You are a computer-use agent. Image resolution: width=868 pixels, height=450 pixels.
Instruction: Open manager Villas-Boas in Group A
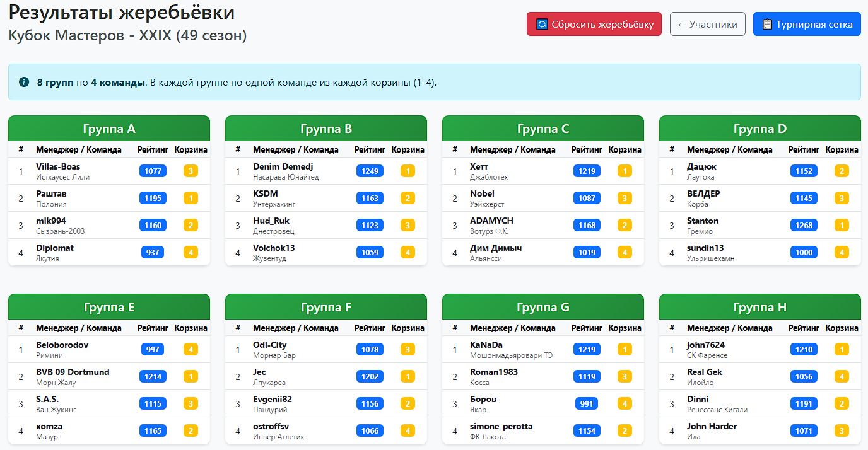58,166
